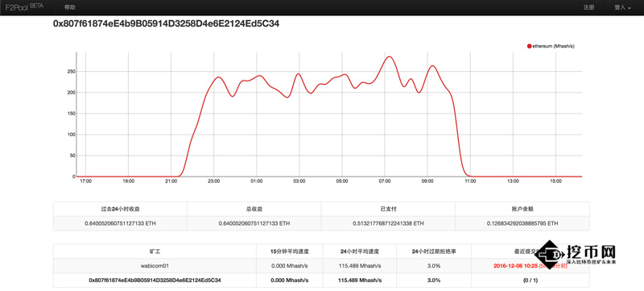Click the 过去24小时收益 header cell
Viewport: 644px width, 291px height.
120,209
